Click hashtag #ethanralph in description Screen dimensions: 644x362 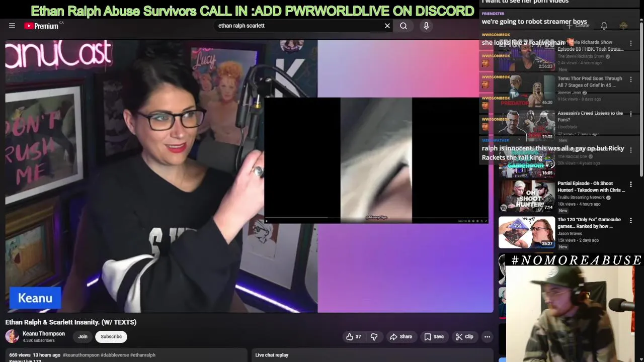[143, 355]
